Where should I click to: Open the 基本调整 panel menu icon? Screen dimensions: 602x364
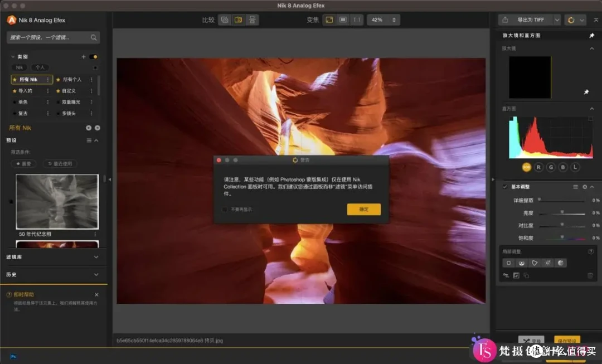click(575, 187)
